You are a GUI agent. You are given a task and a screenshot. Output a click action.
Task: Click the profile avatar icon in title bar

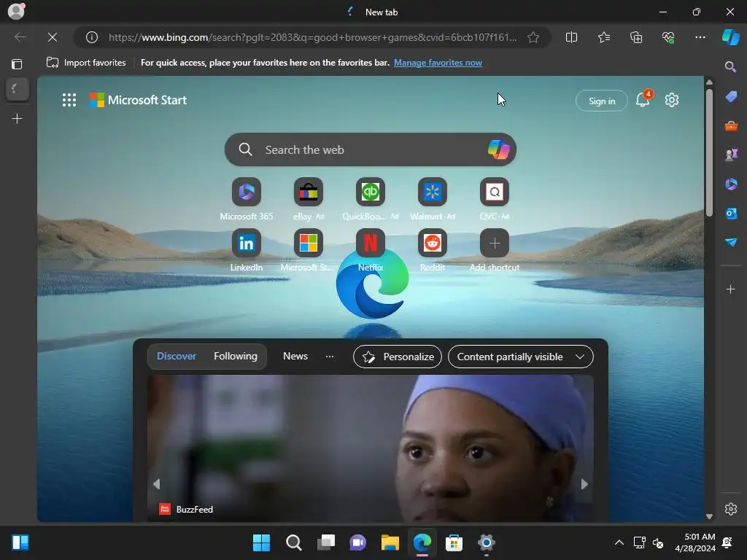tap(16, 11)
